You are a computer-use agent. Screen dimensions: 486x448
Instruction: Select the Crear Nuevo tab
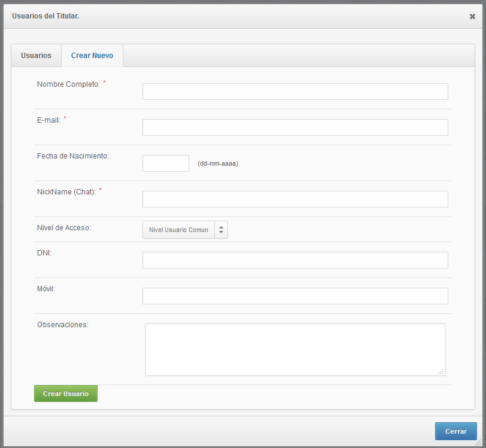coord(92,56)
